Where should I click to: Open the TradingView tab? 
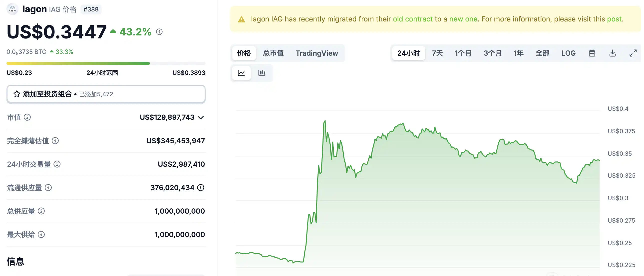(317, 53)
